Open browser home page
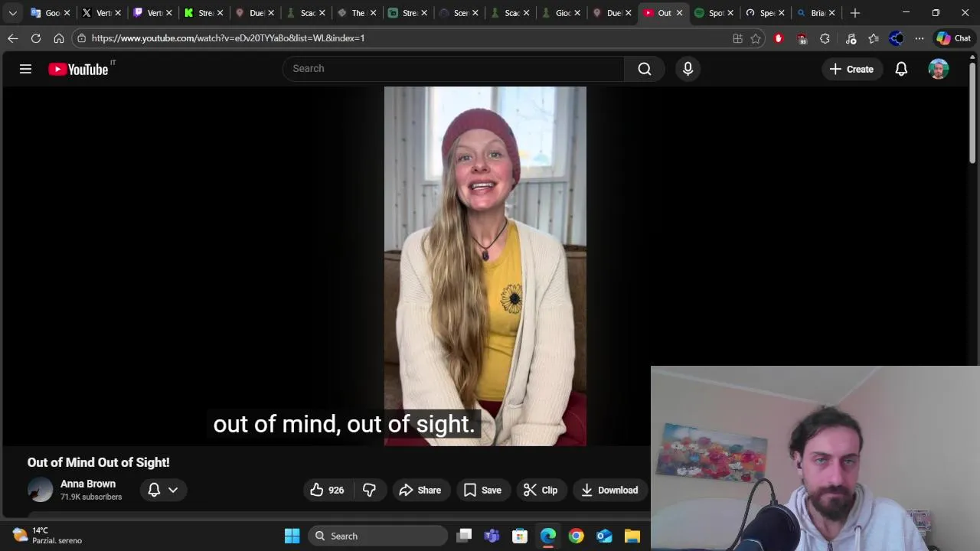Screen dimensions: 980x551 (x=59, y=38)
